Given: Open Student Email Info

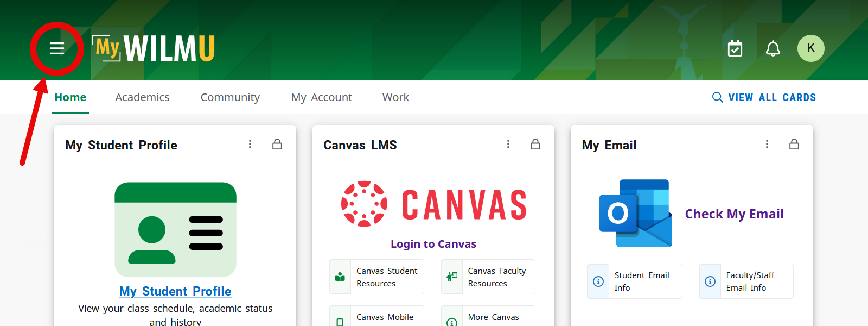Looking at the screenshot, I should [635, 281].
